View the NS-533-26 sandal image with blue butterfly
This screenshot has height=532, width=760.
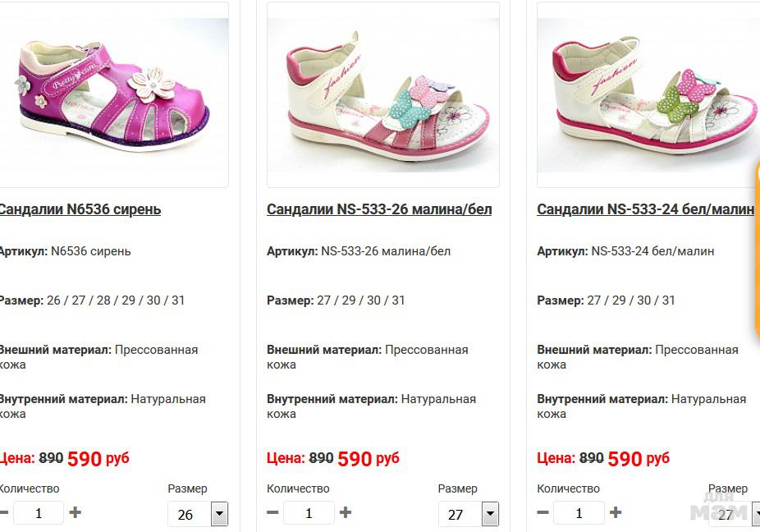tap(383, 94)
